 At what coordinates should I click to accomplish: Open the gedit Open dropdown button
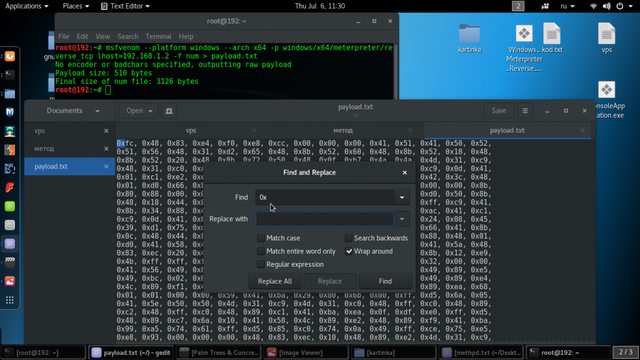click(139, 111)
